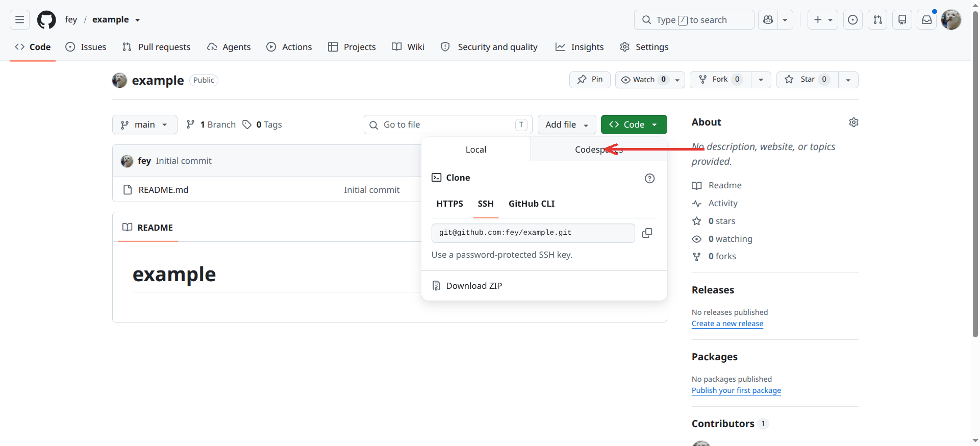Click the Create a new release link
This screenshot has height=446, width=980.
(727, 324)
